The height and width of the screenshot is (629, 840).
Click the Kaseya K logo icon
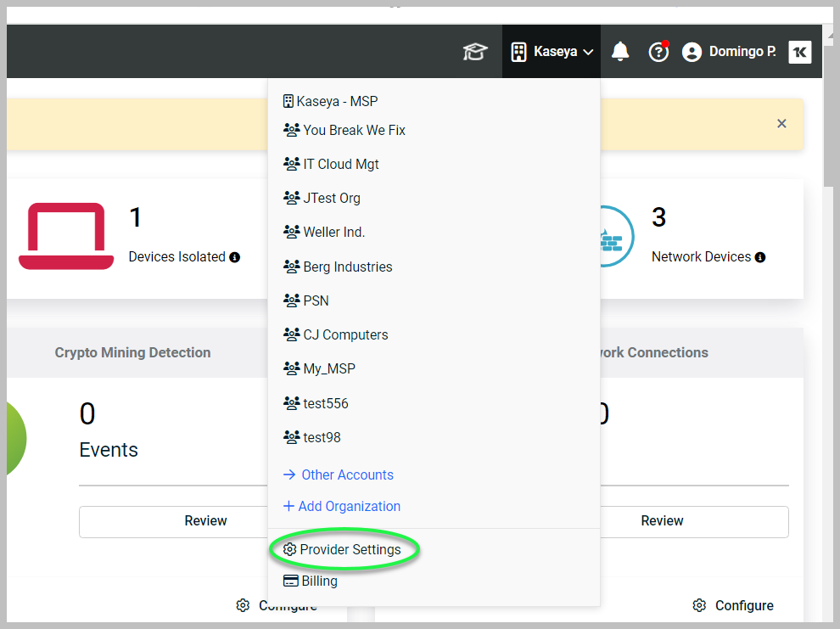point(800,52)
